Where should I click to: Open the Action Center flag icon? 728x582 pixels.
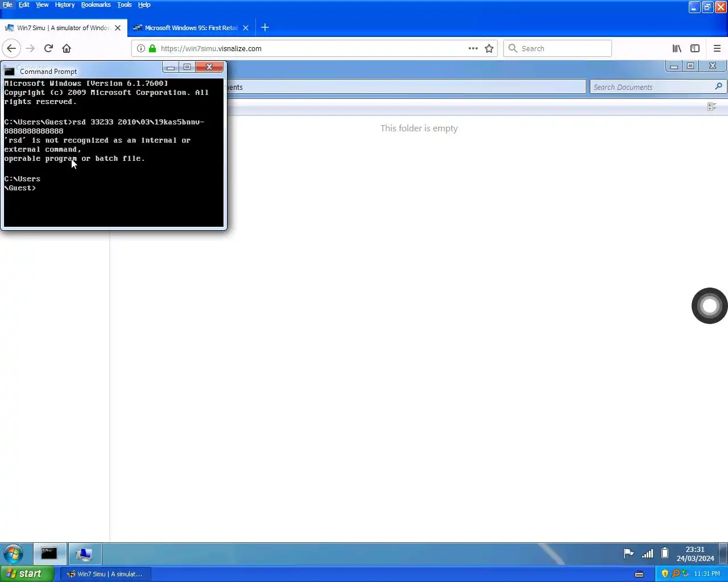click(628, 554)
